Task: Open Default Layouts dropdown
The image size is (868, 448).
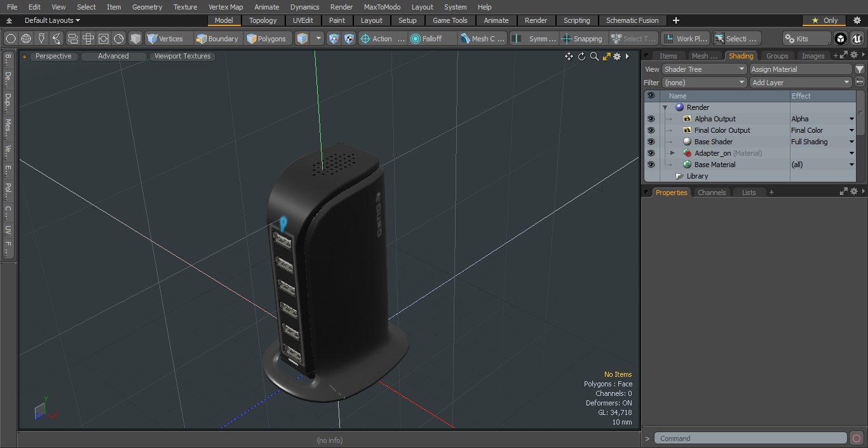Action: (52, 20)
